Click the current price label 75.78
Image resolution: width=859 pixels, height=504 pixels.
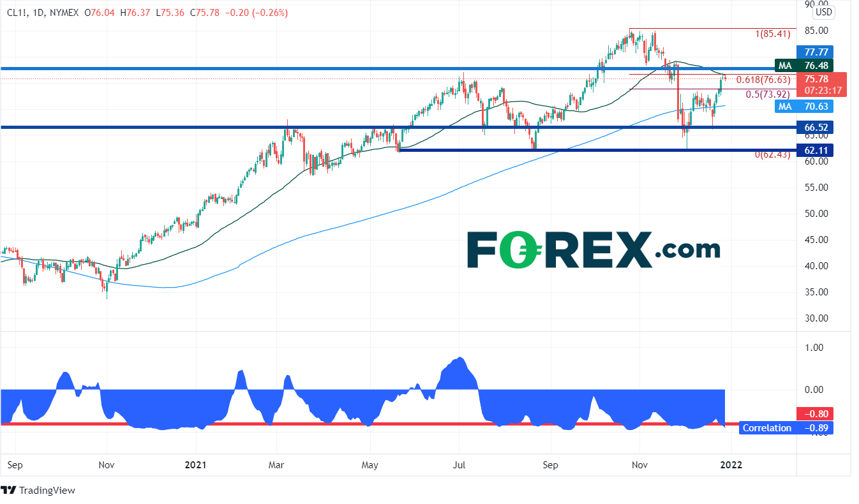[816, 79]
